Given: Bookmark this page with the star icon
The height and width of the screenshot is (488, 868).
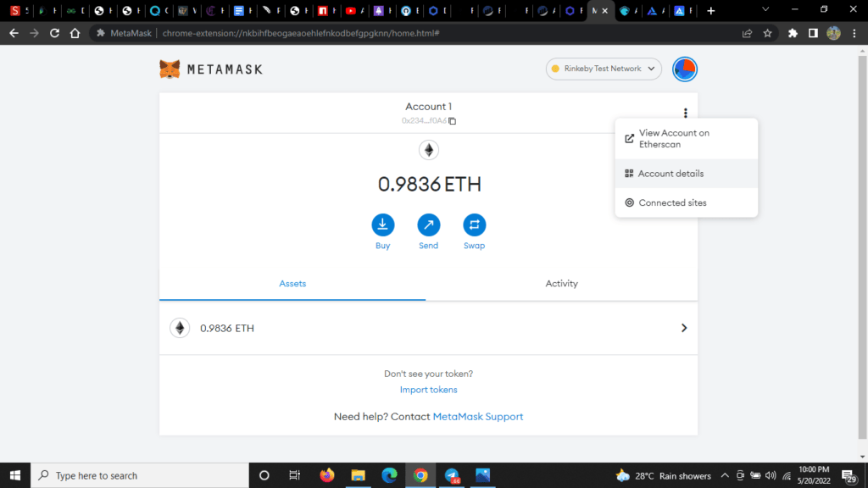Looking at the screenshot, I should coord(767,33).
